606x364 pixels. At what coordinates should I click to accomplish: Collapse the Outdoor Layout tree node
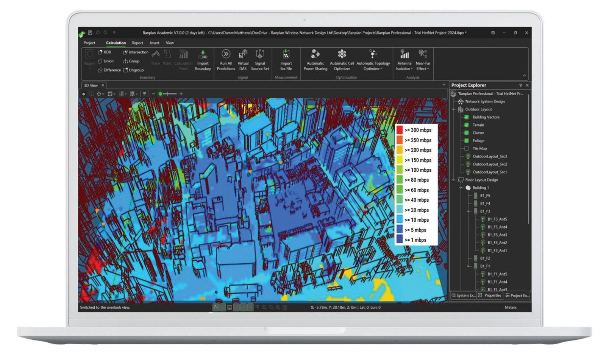454,109
